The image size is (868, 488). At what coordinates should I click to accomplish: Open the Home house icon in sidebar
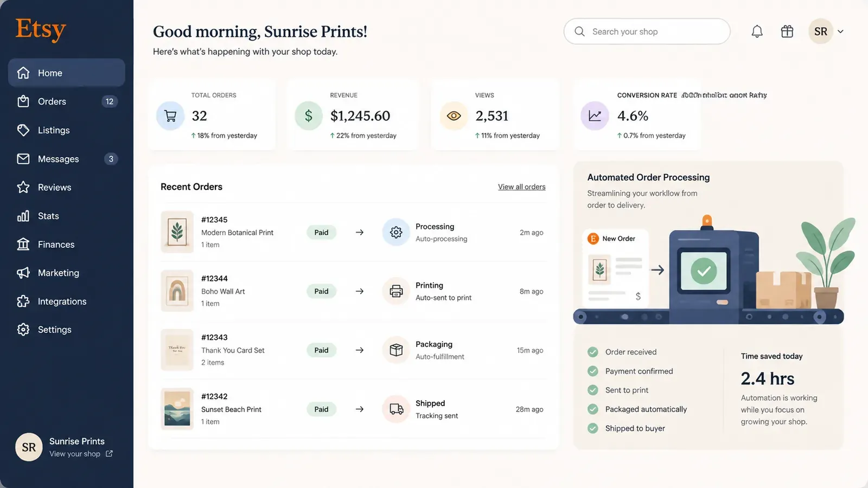point(23,73)
